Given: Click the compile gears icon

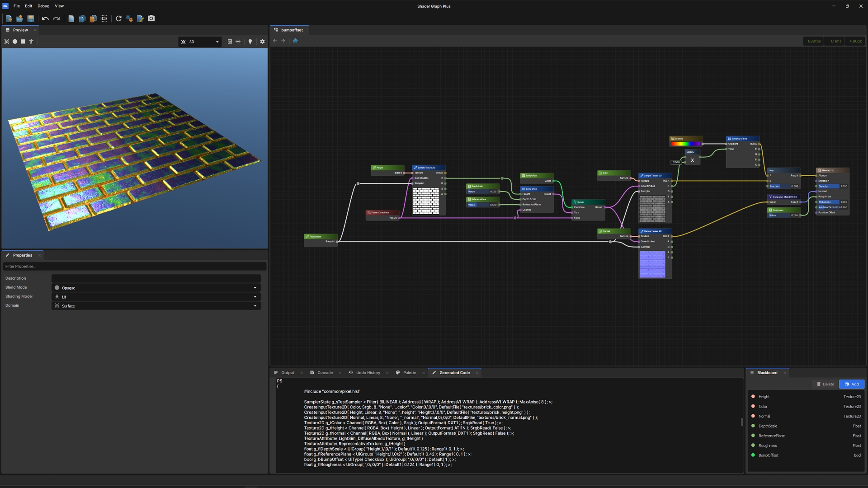Looking at the screenshot, I should (x=129, y=19).
